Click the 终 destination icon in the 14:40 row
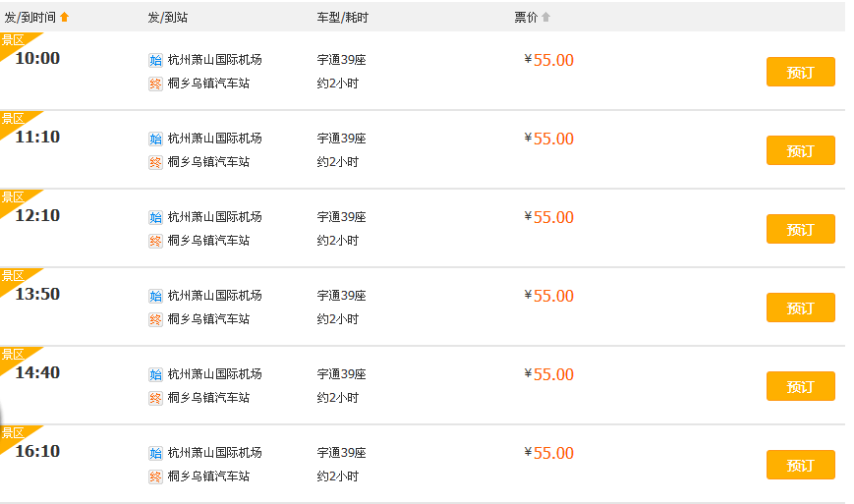 pyautogui.click(x=155, y=398)
